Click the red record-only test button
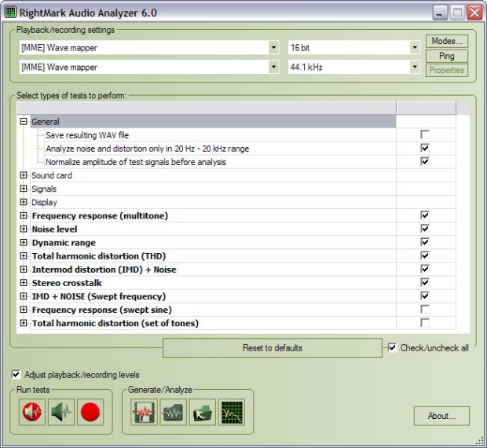The image size is (487, 448). [90, 412]
